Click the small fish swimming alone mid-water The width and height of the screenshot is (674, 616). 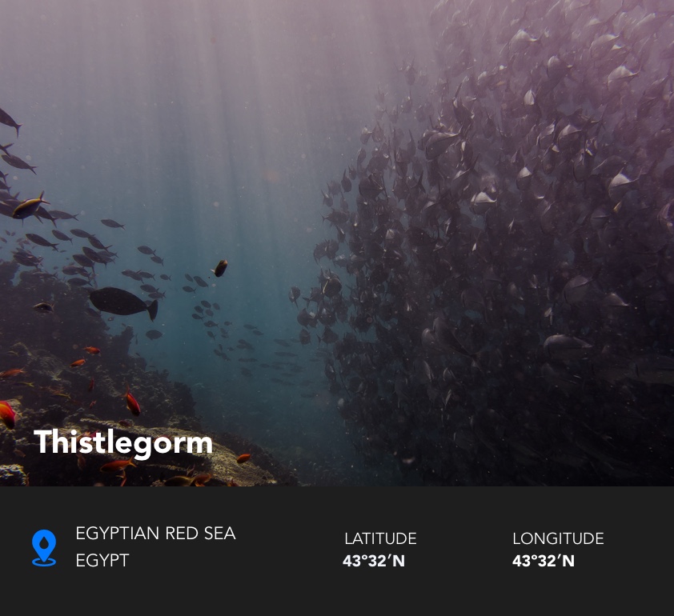(220, 268)
